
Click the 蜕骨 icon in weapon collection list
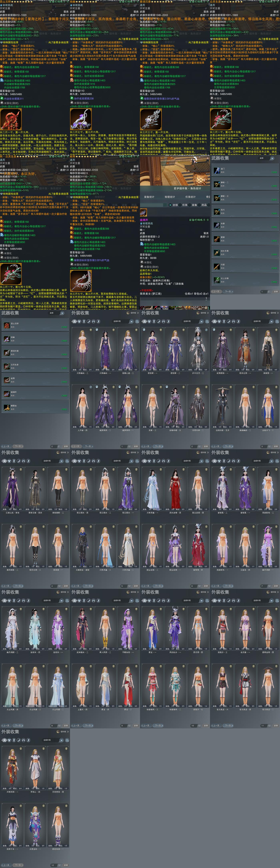[6, 380]
